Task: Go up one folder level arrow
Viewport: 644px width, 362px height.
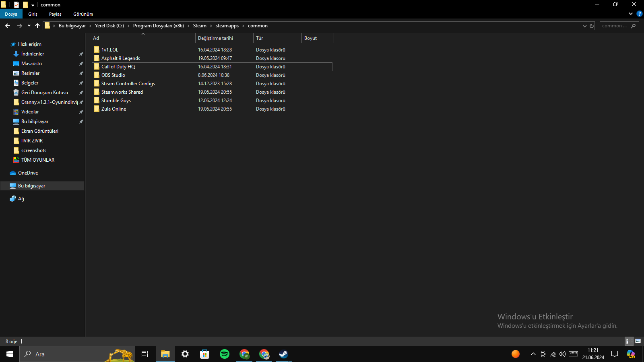Action: pyautogui.click(x=37, y=26)
